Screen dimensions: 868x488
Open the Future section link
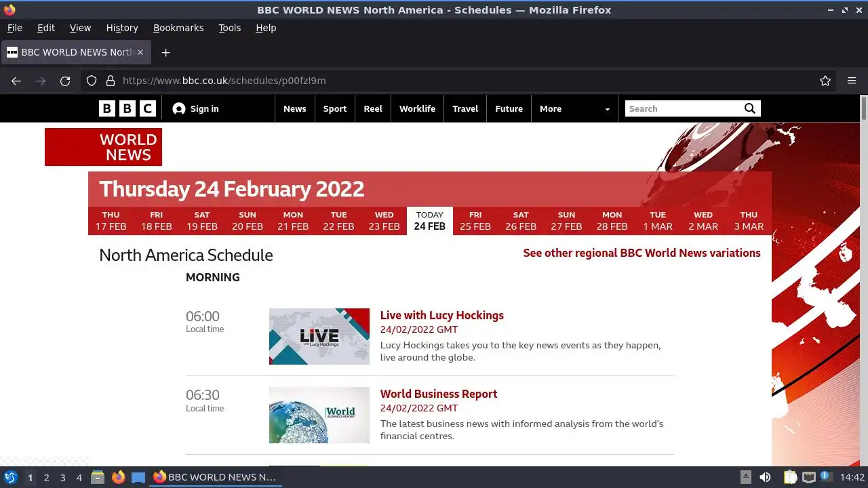tap(509, 108)
